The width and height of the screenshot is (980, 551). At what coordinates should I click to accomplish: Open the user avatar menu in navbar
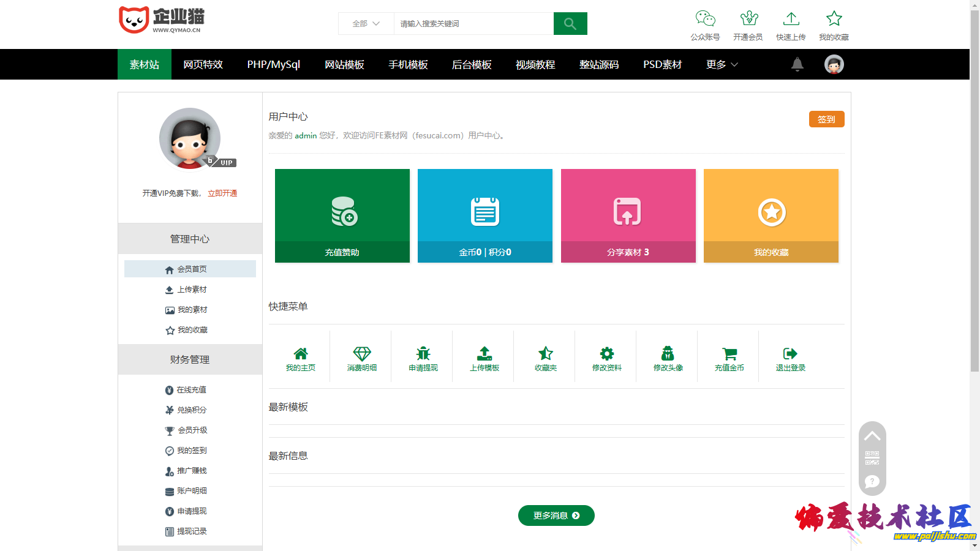[x=834, y=64]
